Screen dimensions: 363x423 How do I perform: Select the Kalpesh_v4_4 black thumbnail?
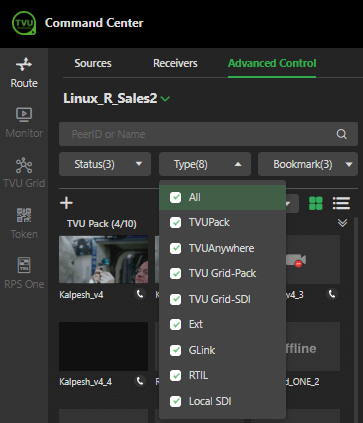pyautogui.click(x=104, y=346)
